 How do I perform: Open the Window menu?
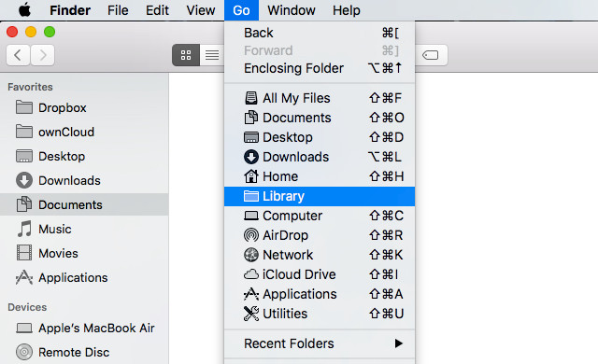coord(292,10)
